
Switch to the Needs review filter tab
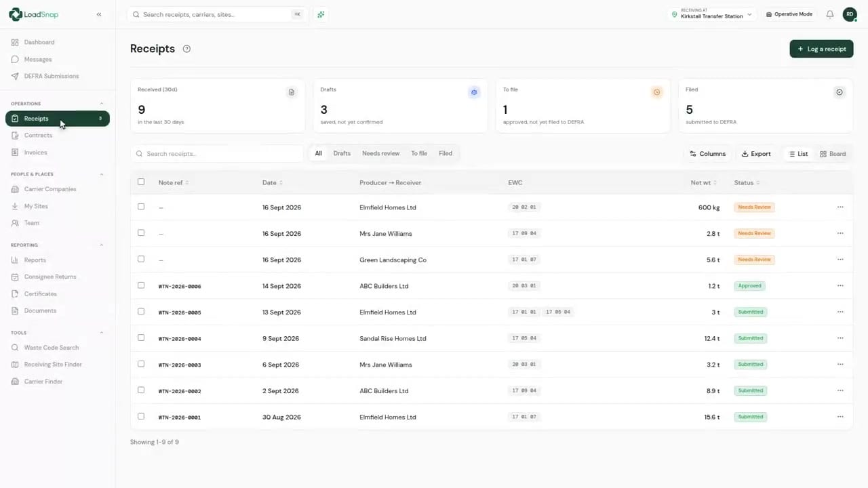[x=380, y=153]
